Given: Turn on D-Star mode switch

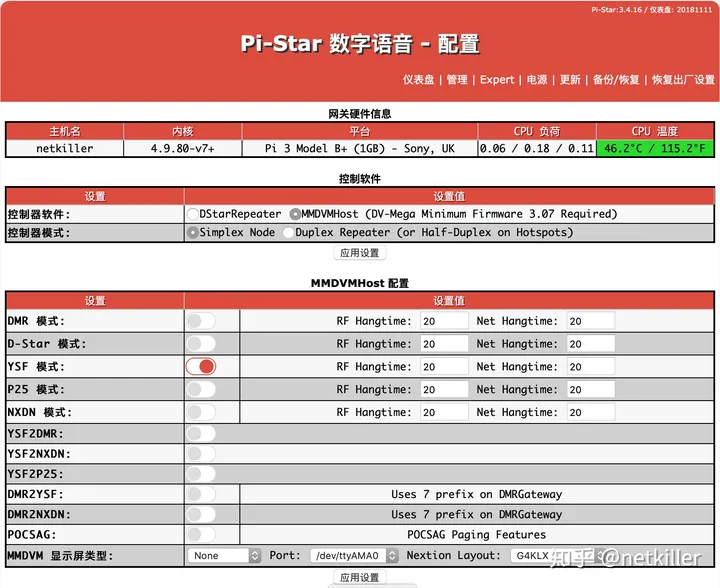Looking at the screenshot, I should pos(201,344).
